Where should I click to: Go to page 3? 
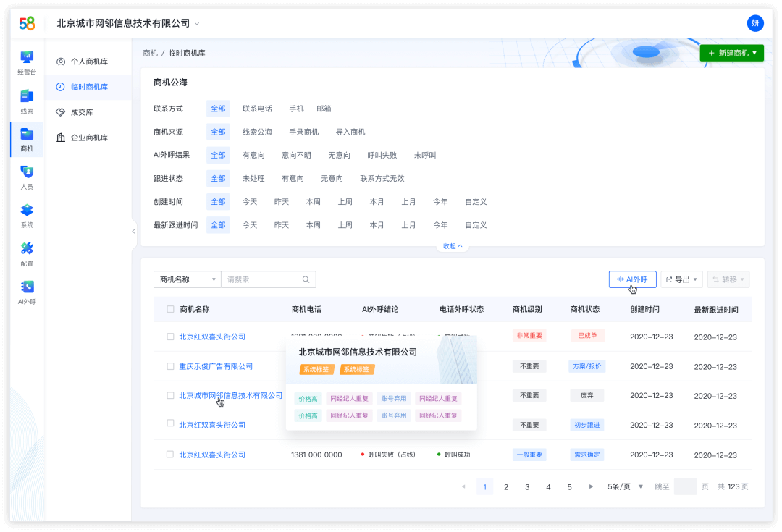tap(527, 486)
